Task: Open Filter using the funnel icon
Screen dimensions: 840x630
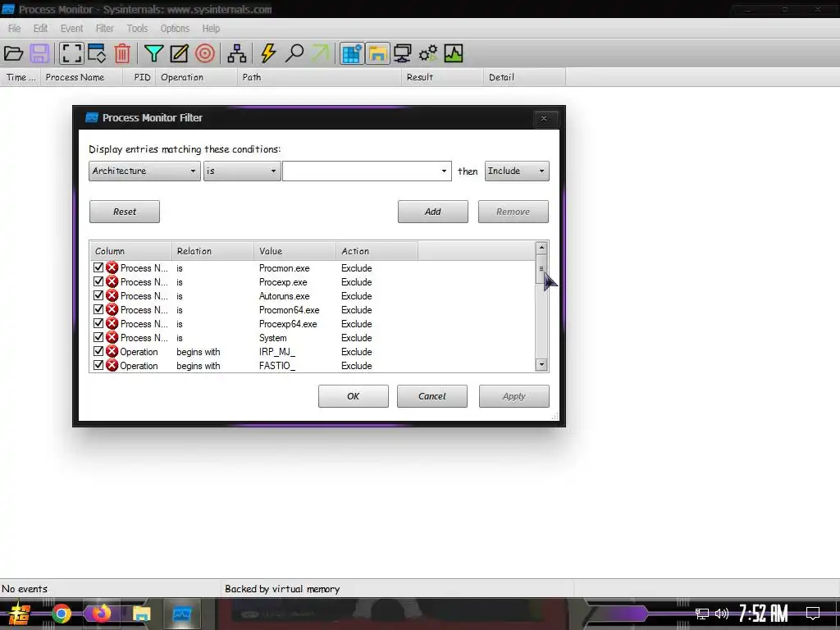Action: click(x=153, y=53)
